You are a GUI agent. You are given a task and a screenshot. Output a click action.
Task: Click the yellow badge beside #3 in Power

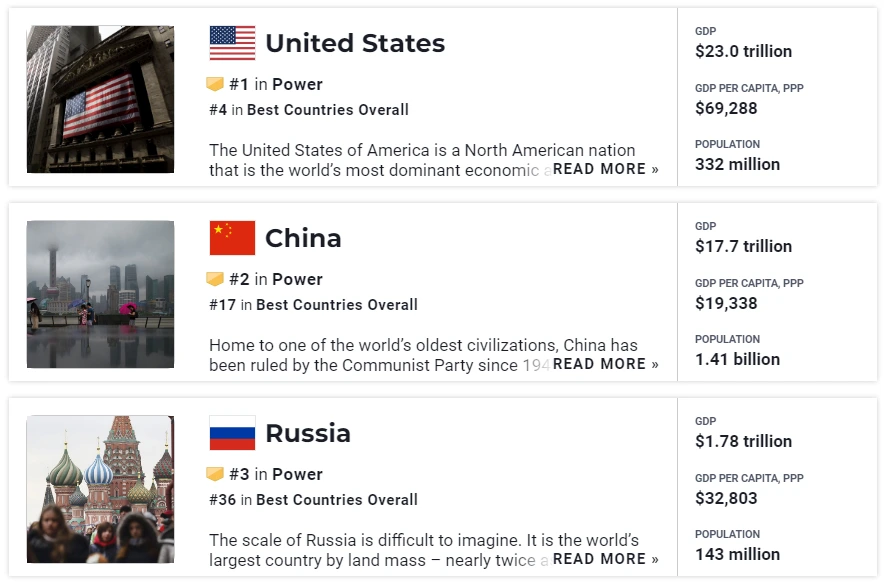pos(215,474)
